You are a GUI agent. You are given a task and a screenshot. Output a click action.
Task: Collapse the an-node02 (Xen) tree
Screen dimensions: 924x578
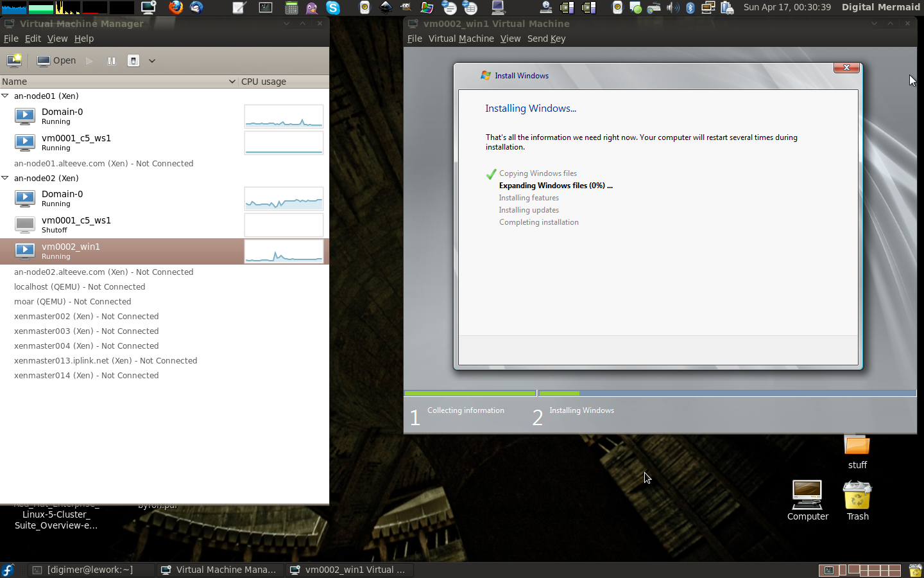(x=5, y=178)
